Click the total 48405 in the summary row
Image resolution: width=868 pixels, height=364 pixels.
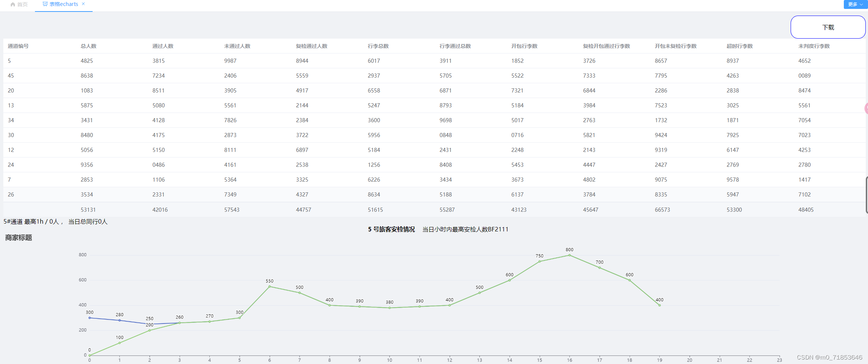pos(806,210)
